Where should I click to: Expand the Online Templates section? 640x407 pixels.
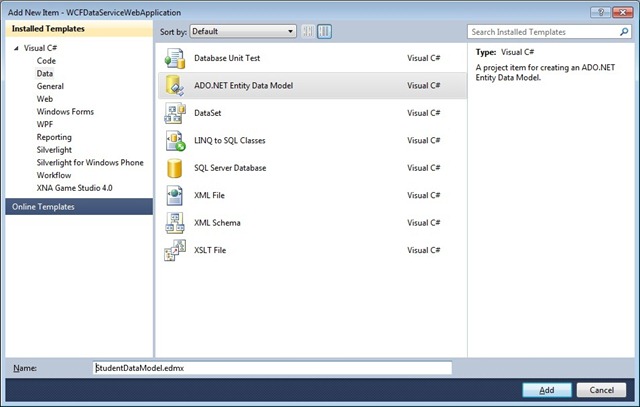coord(42,206)
